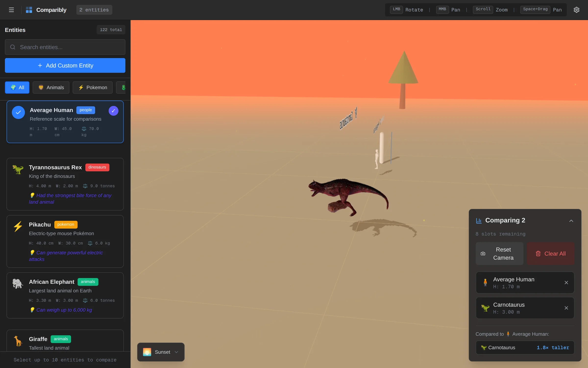This screenshot has width=588, height=368.
Task: Collapse the Comparing 2 panel
Action: coord(571,221)
